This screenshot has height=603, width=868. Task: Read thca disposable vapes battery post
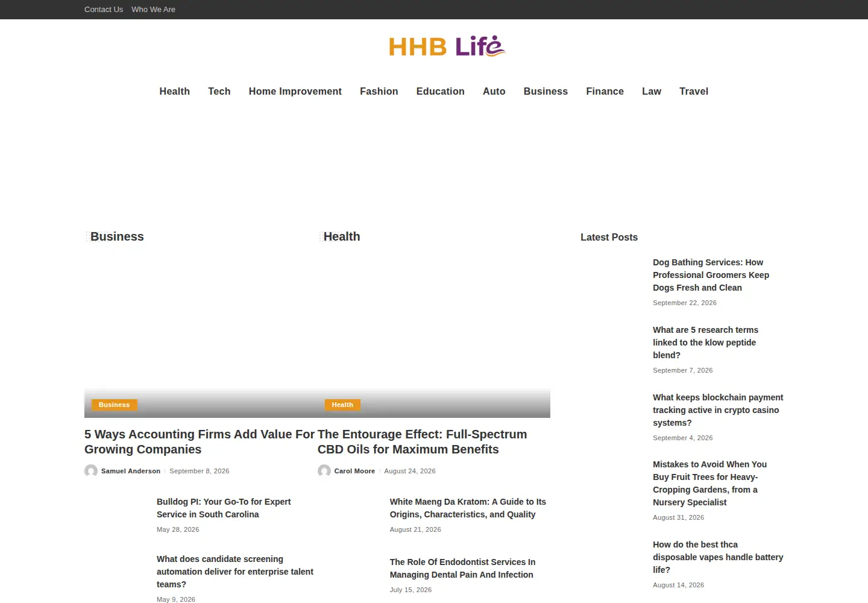pyautogui.click(x=718, y=557)
